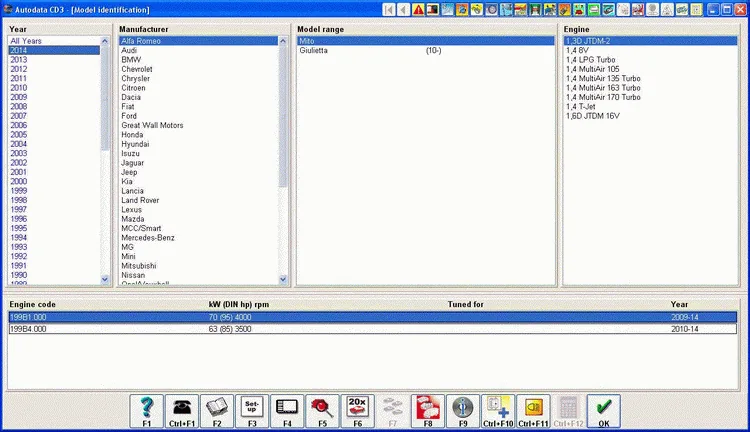Click the red warning triangle toolbar icon

[x=418, y=9]
